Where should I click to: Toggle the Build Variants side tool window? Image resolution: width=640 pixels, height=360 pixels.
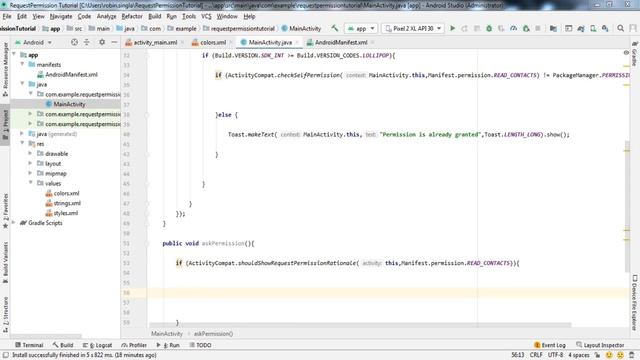(5, 262)
